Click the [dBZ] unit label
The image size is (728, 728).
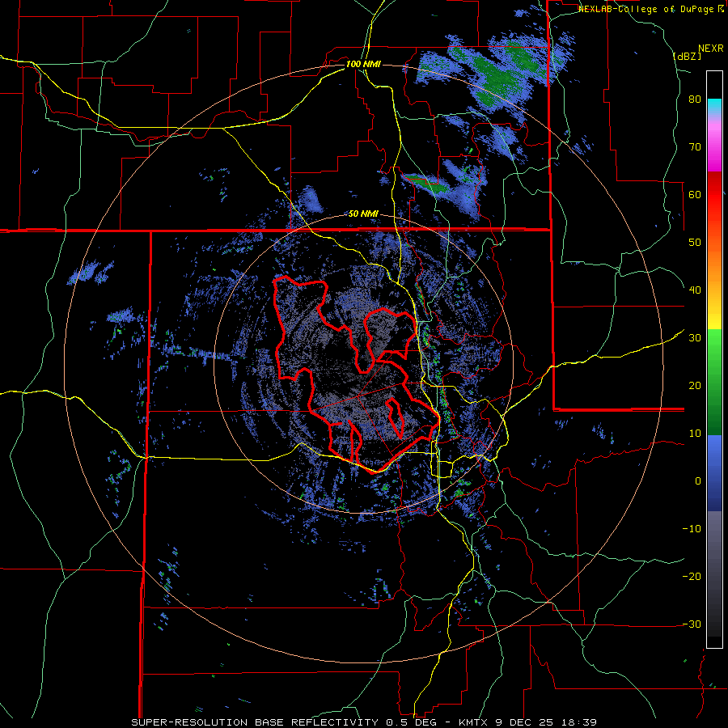click(x=687, y=56)
